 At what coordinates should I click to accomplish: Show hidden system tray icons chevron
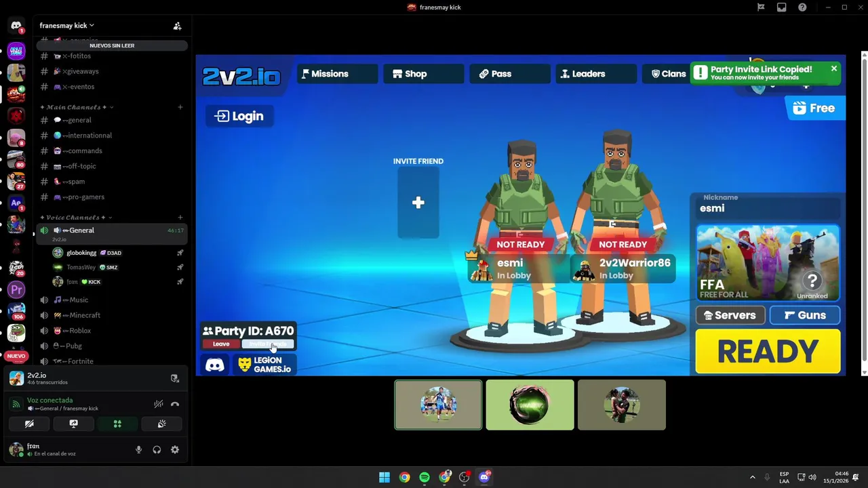752,477
